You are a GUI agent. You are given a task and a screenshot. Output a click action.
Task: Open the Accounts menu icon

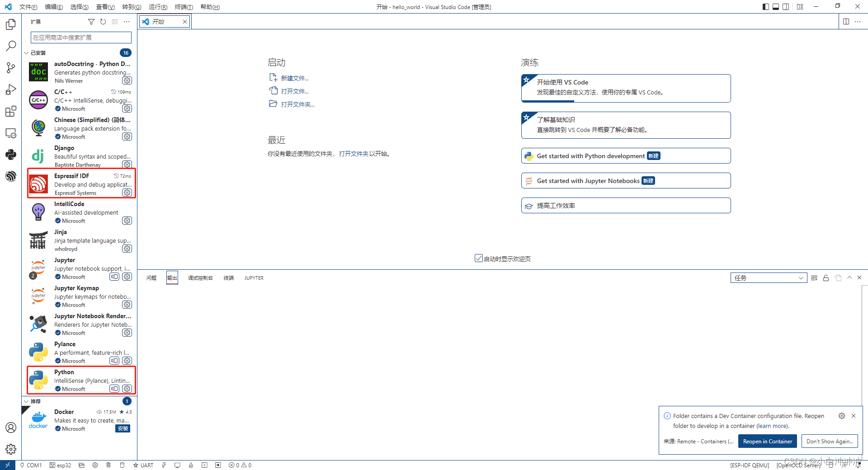pos(11,428)
